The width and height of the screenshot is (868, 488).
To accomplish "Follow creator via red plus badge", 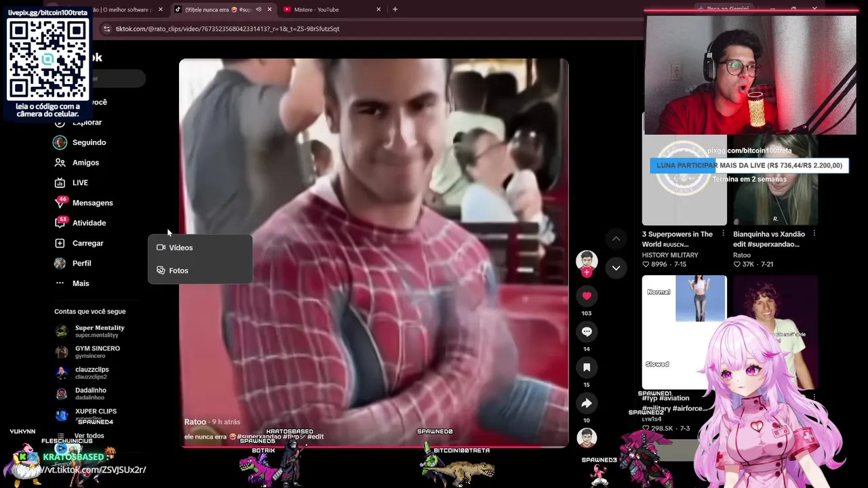I will click(x=587, y=272).
